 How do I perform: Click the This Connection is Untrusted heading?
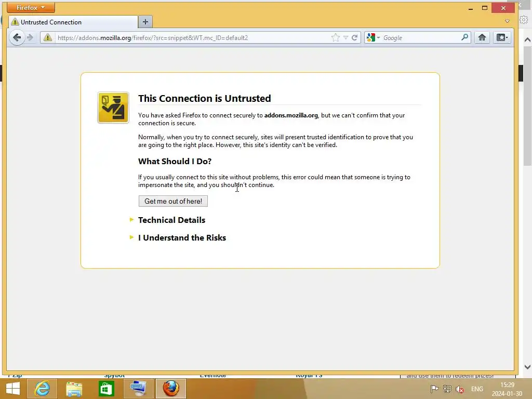click(205, 98)
